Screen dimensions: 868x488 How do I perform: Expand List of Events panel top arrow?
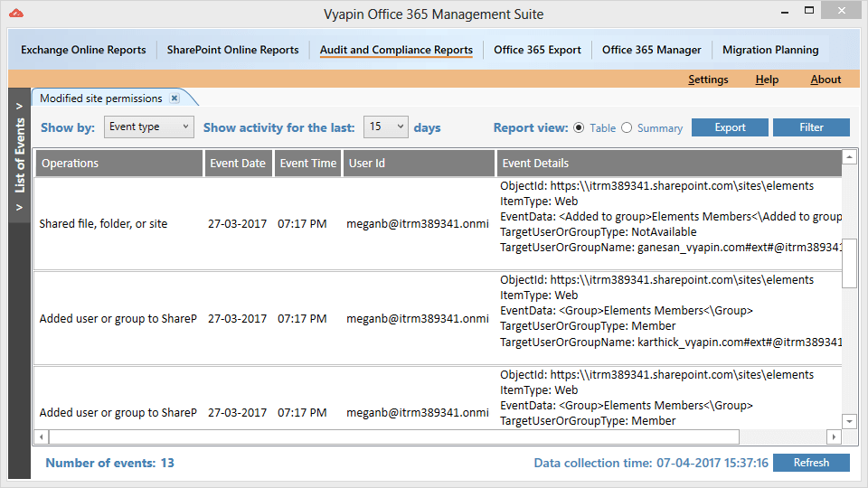click(x=19, y=106)
